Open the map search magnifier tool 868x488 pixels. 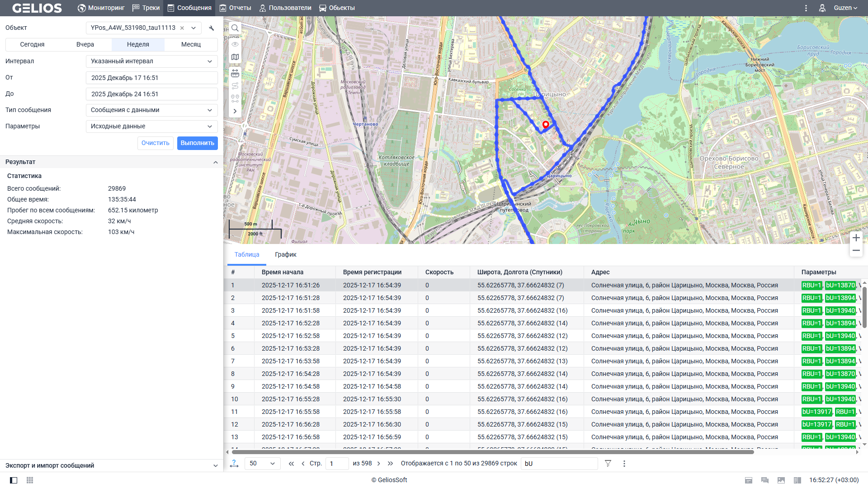tap(235, 28)
